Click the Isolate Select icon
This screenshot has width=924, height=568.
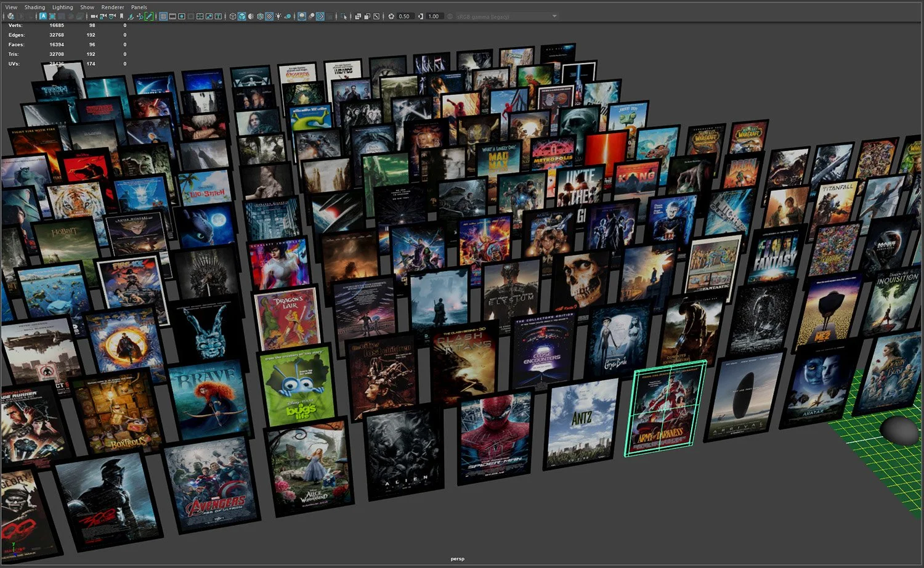(x=344, y=16)
